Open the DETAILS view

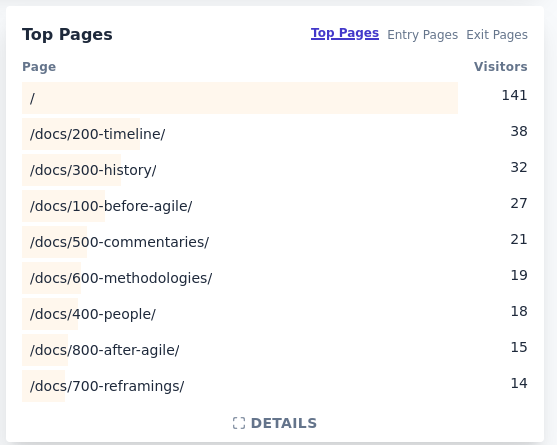click(x=275, y=423)
